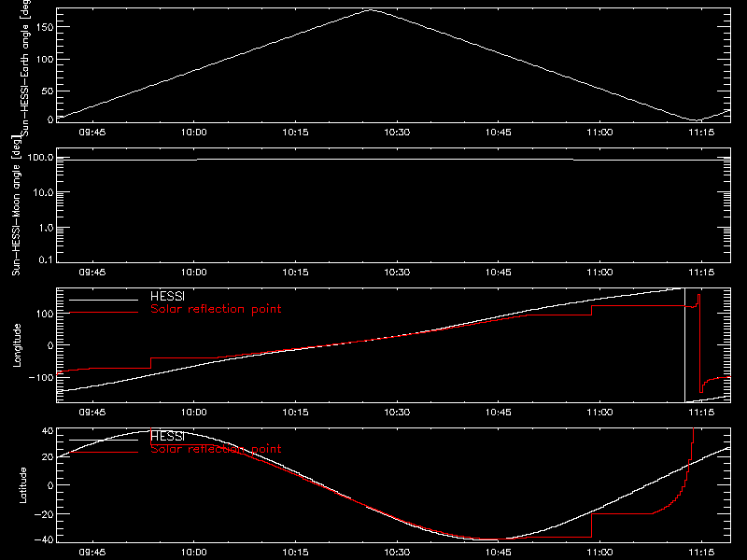This screenshot has width=747, height=560.
Task: Click 10:30 time label under Earth angle plot
Action: [397, 132]
